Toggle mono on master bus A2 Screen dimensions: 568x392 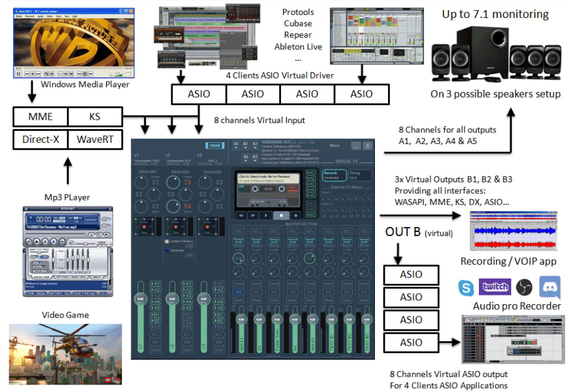coord(256,283)
